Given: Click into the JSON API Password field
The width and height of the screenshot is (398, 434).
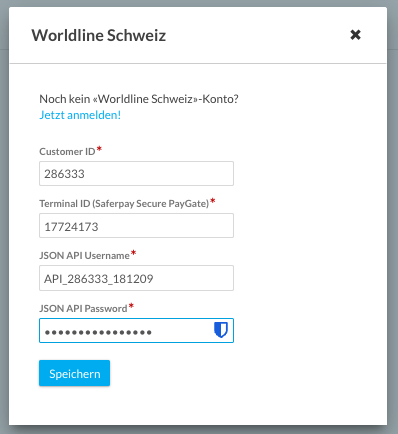Looking at the screenshot, I should (136, 331).
